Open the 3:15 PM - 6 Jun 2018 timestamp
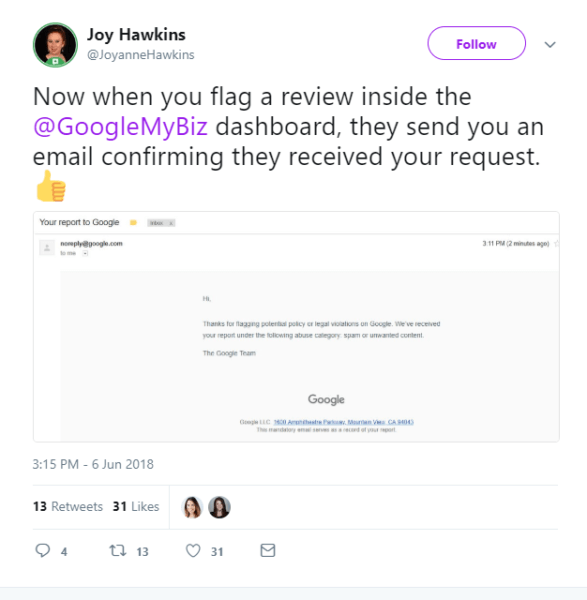The image size is (587, 600). [93, 464]
